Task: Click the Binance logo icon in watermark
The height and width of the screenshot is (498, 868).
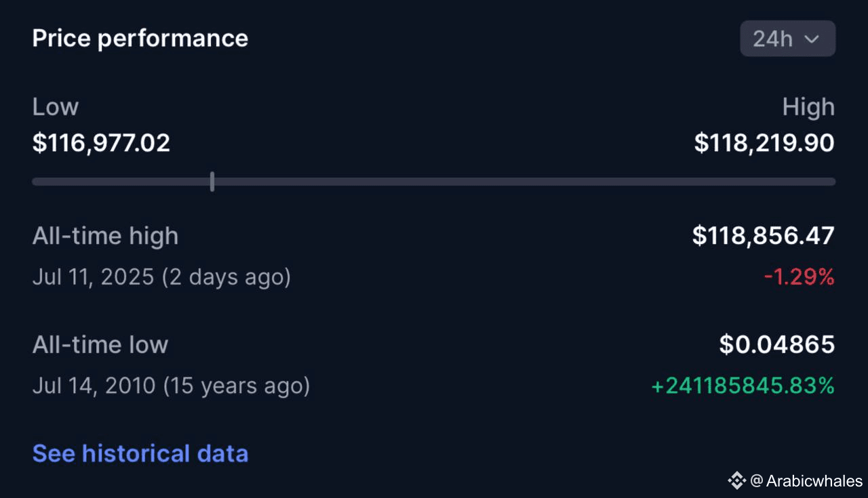Action: click(x=736, y=481)
